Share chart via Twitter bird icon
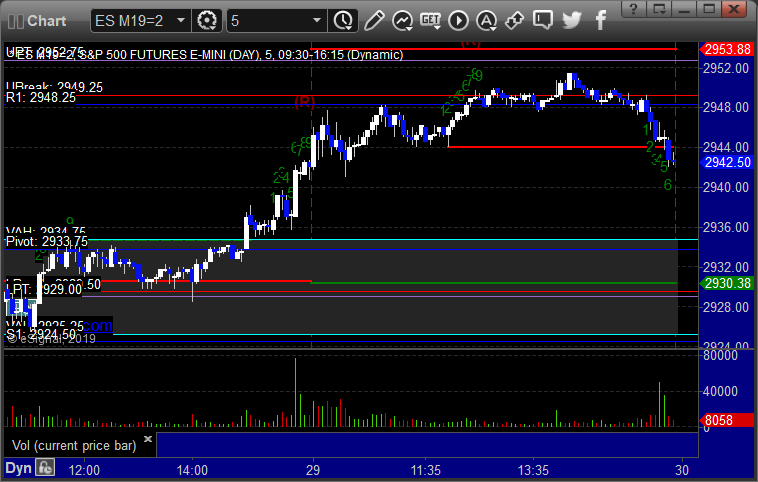 571,20
